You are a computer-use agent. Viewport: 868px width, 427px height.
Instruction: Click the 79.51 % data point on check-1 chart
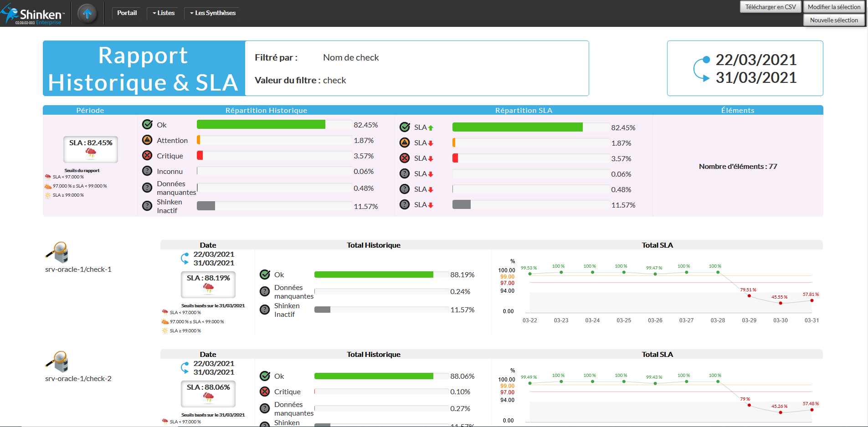pos(749,296)
